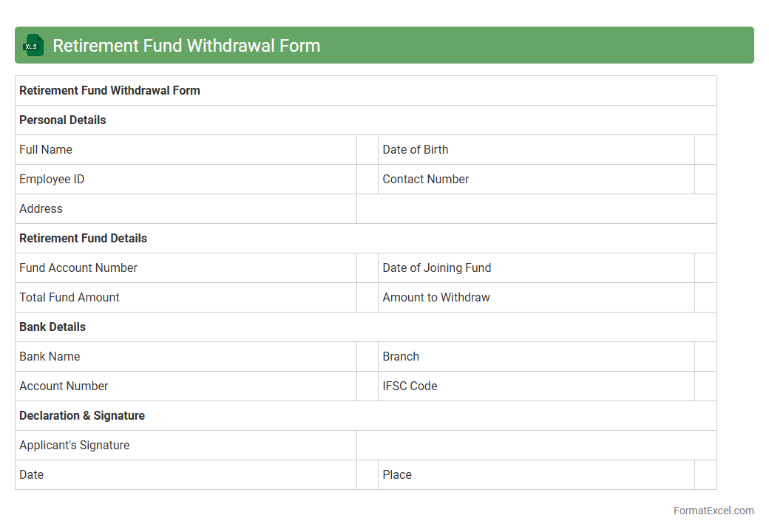Select the empty cell next to Place
Image resolution: width=769 pixels, height=532 pixels.
pos(705,474)
